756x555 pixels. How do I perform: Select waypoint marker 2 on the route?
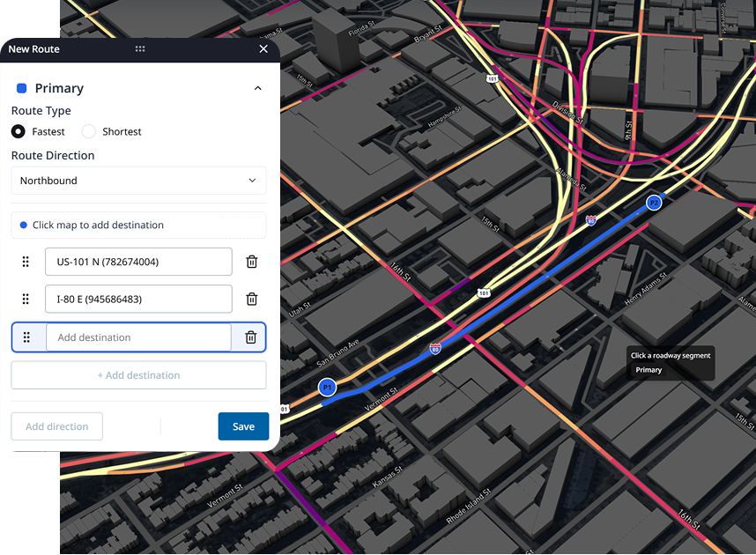pos(655,203)
